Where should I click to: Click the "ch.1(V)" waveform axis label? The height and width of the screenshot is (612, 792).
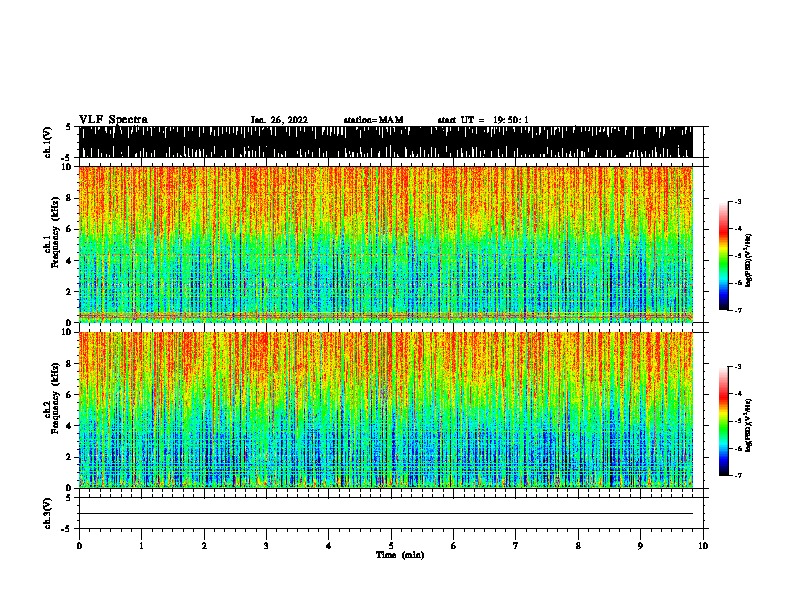click(47, 142)
